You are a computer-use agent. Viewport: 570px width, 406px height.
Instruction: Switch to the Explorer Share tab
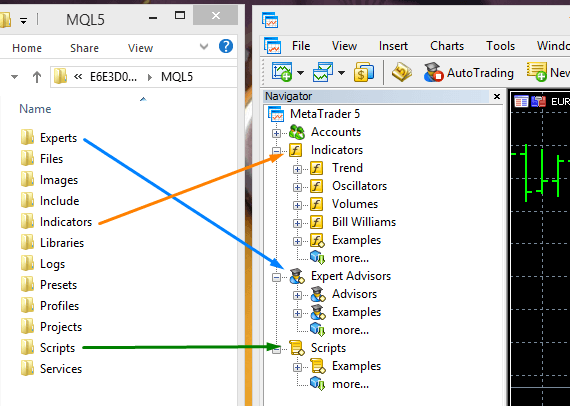pos(84,48)
